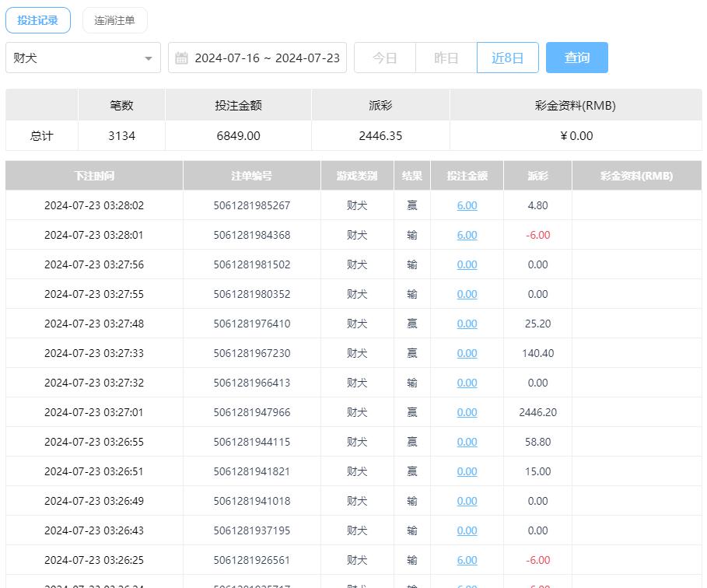Viewport: 707px width, 588px height.
Task: Click the 派彩 column header in records table
Action: (537, 176)
